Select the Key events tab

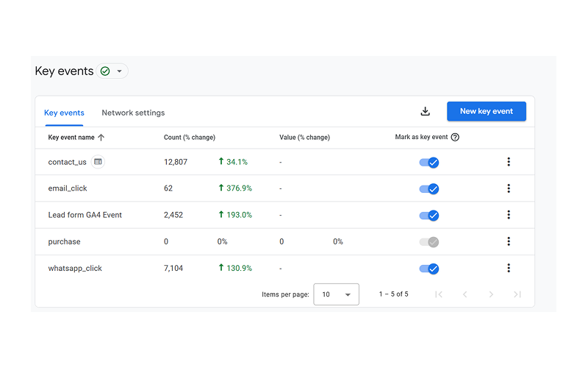coord(64,113)
